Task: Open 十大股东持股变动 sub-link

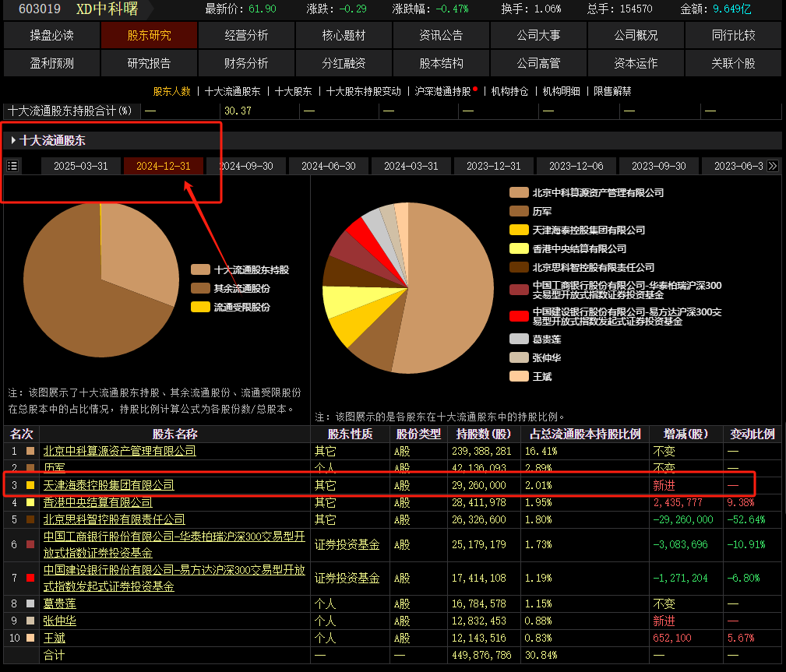Action: [x=364, y=91]
